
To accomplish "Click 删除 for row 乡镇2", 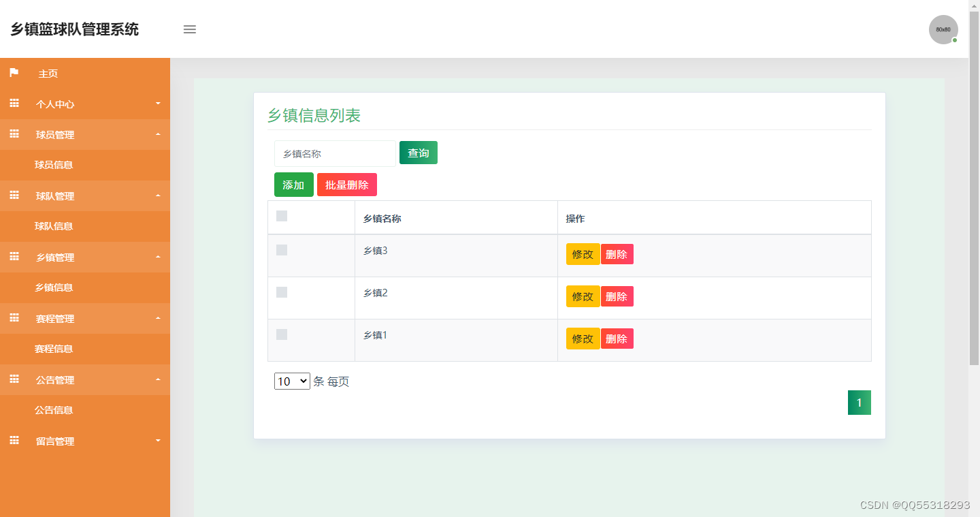I will click(617, 296).
